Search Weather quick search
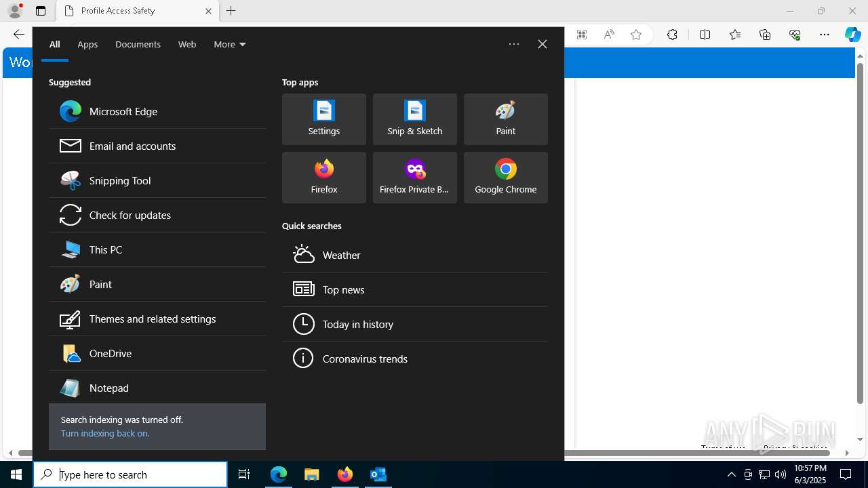The height and width of the screenshot is (488, 868). click(x=415, y=255)
